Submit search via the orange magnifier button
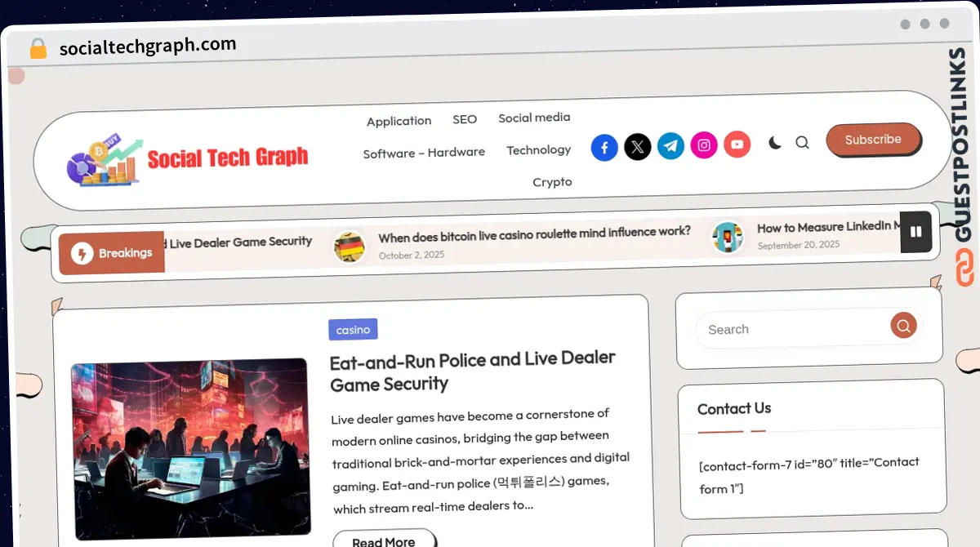980x547 pixels. (903, 325)
